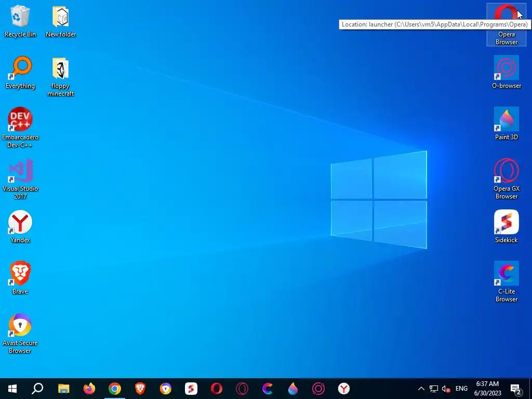
Task: Open the muted volume tray icon
Action: [446, 389]
